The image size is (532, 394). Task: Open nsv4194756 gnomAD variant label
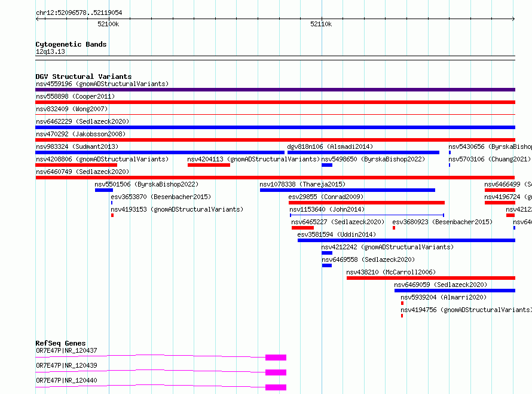pos(466,310)
